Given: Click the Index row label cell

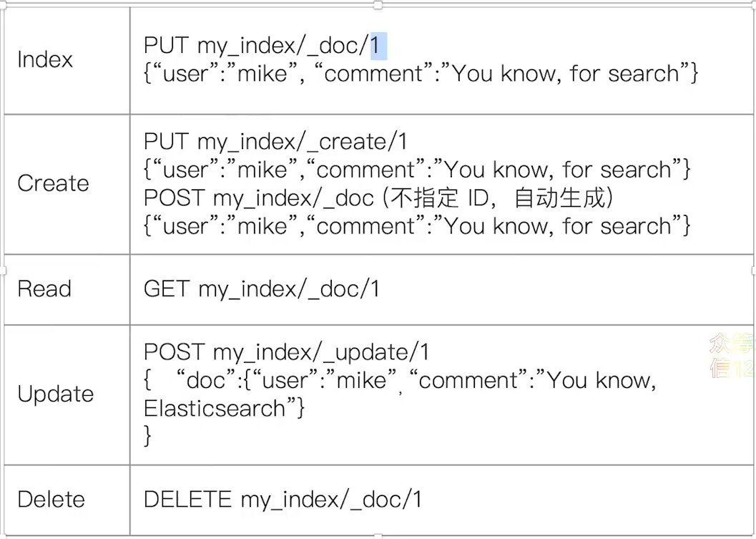Looking at the screenshot, I should [45, 59].
